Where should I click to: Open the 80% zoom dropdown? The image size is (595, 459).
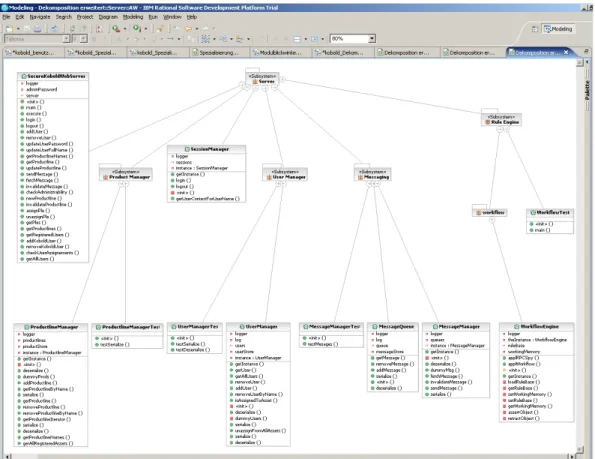coord(372,38)
